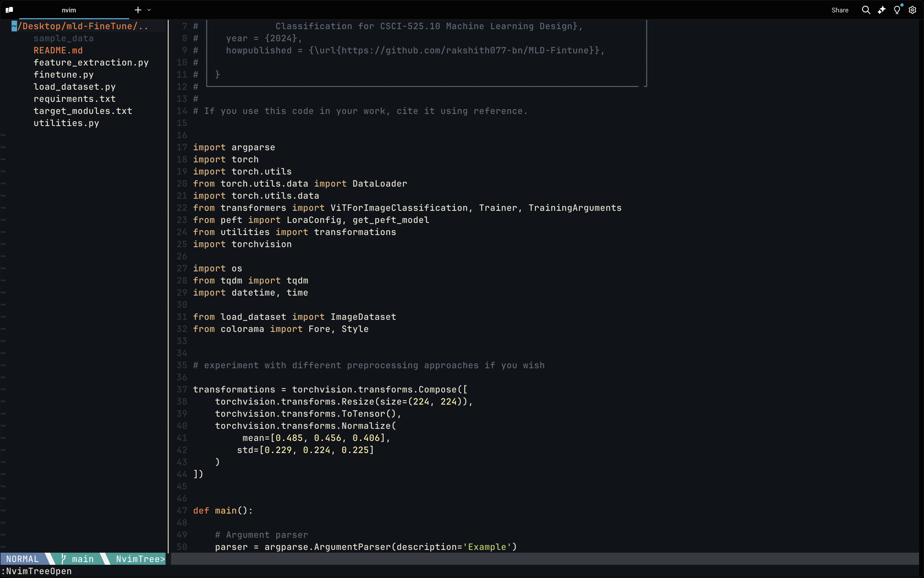Click 'ImageDataset' on line 31
924x578 pixels.
[x=364, y=317]
